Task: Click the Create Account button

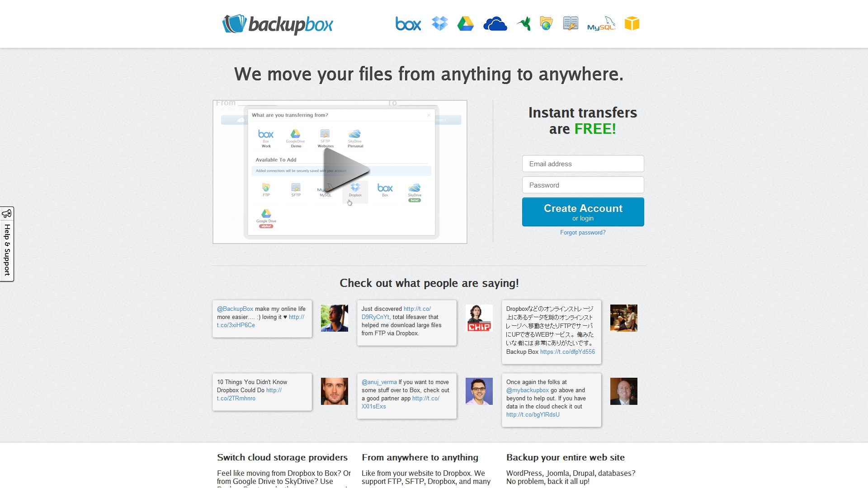Action: pyautogui.click(x=583, y=211)
